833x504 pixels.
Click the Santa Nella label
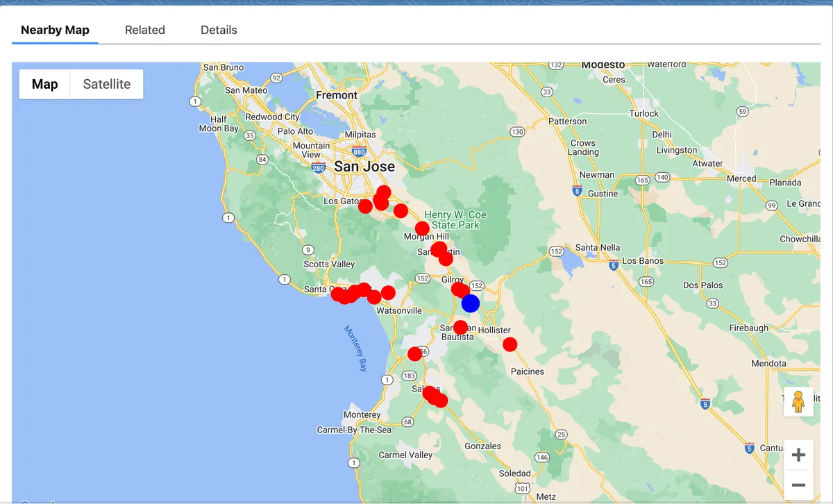tap(598, 248)
